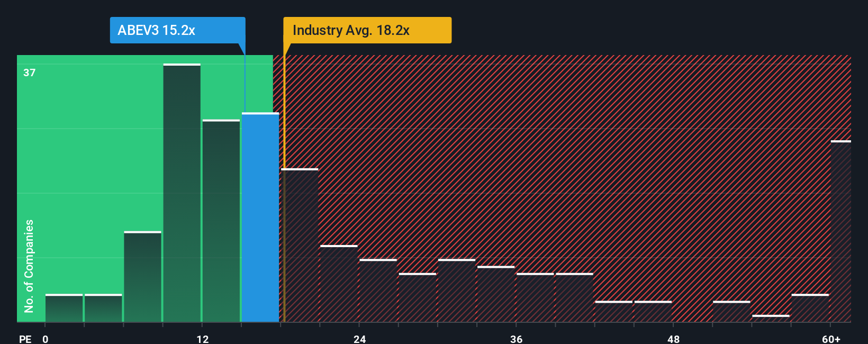Click the x-axis tick label 60+
The image size is (868, 344).
(x=831, y=339)
